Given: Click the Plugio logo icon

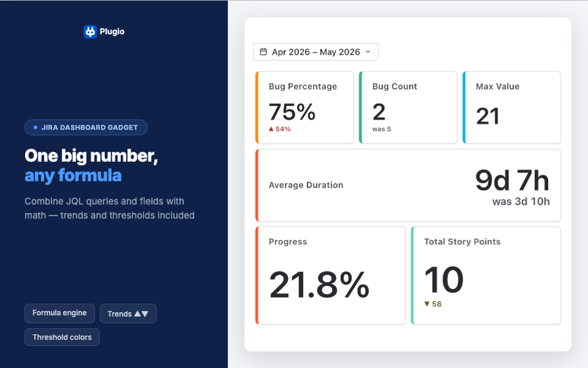Looking at the screenshot, I should point(90,32).
